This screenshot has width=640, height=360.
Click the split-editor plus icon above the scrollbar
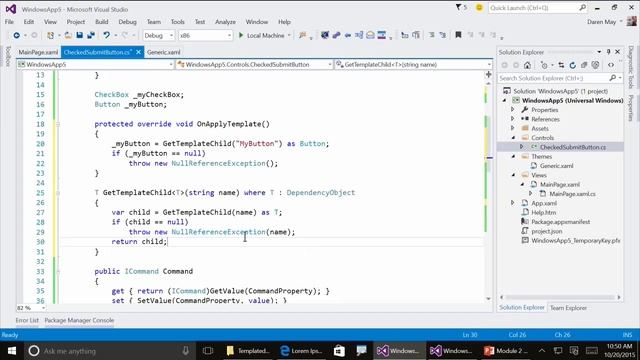[488, 74]
